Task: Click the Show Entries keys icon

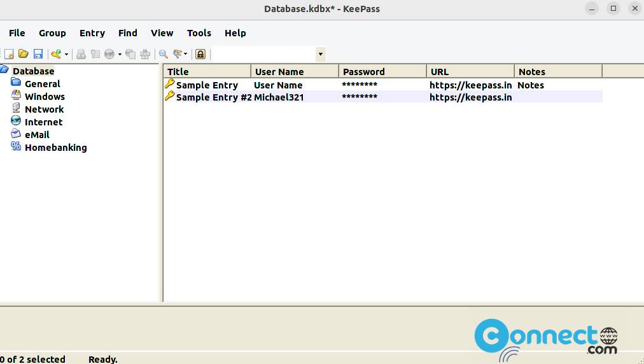Action: [x=178, y=54]
